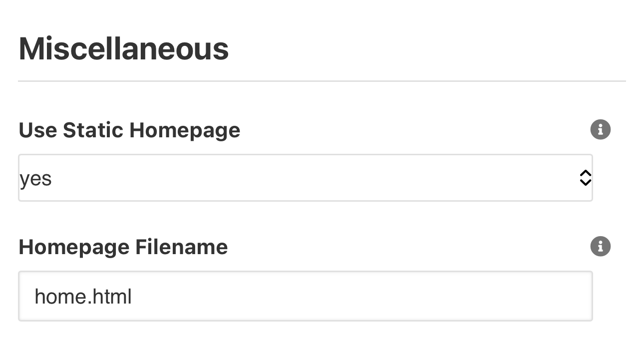Viewport: 644px width, 341px height.
Task: Click the 'Homepage Filename' label
Action: [123, 247]
